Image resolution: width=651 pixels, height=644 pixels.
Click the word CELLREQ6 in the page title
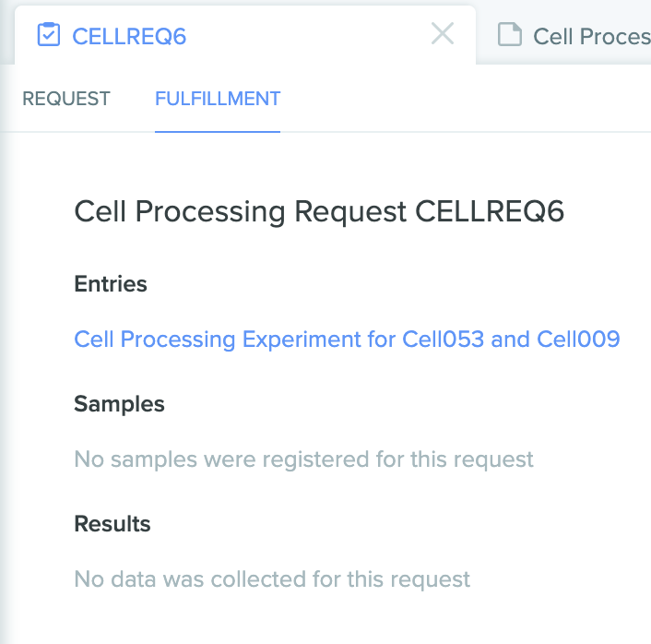point(490,211)
